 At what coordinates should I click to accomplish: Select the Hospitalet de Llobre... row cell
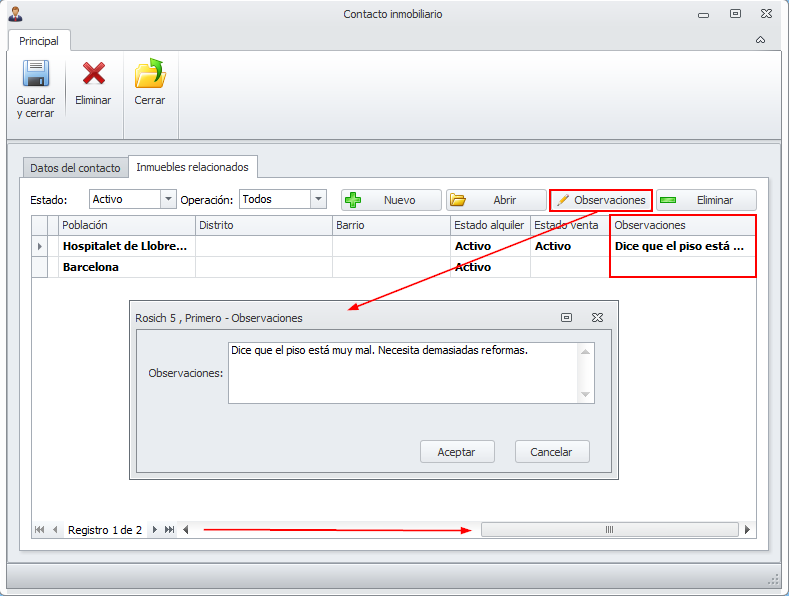click(x=127, y=246)
